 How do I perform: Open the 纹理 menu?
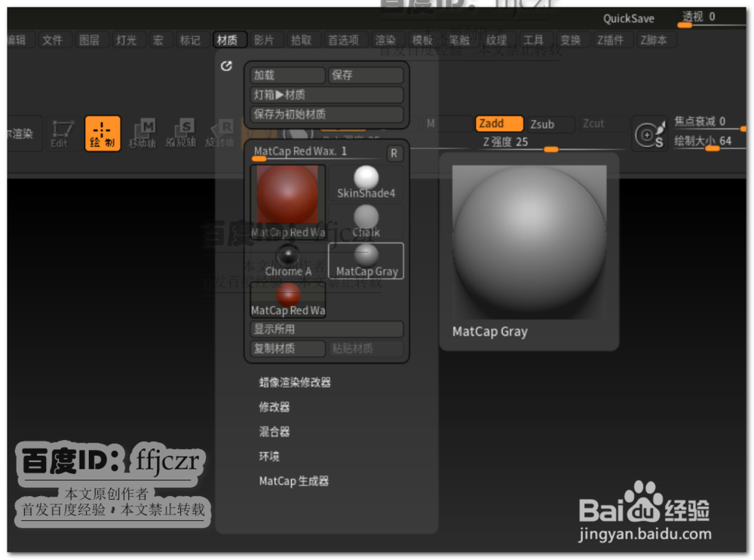pos(497,40)
